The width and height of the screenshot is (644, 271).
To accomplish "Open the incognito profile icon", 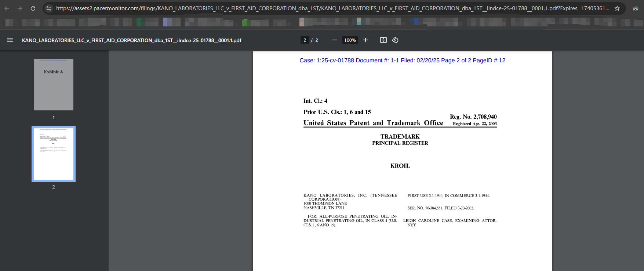I will coord(636,8).
